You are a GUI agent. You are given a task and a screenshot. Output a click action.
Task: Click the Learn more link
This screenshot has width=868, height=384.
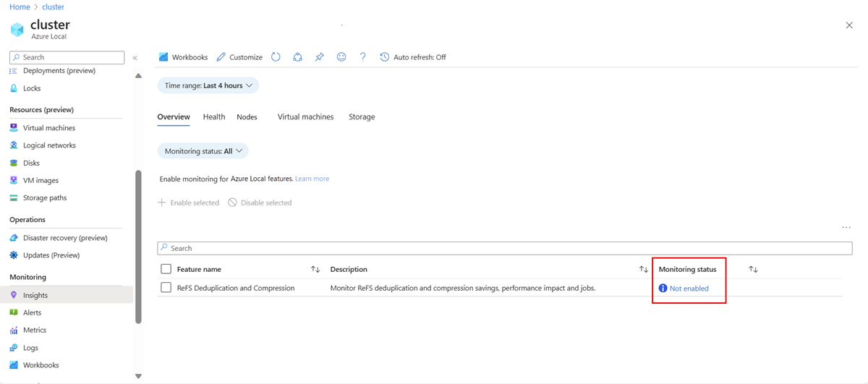click(312, 179)
